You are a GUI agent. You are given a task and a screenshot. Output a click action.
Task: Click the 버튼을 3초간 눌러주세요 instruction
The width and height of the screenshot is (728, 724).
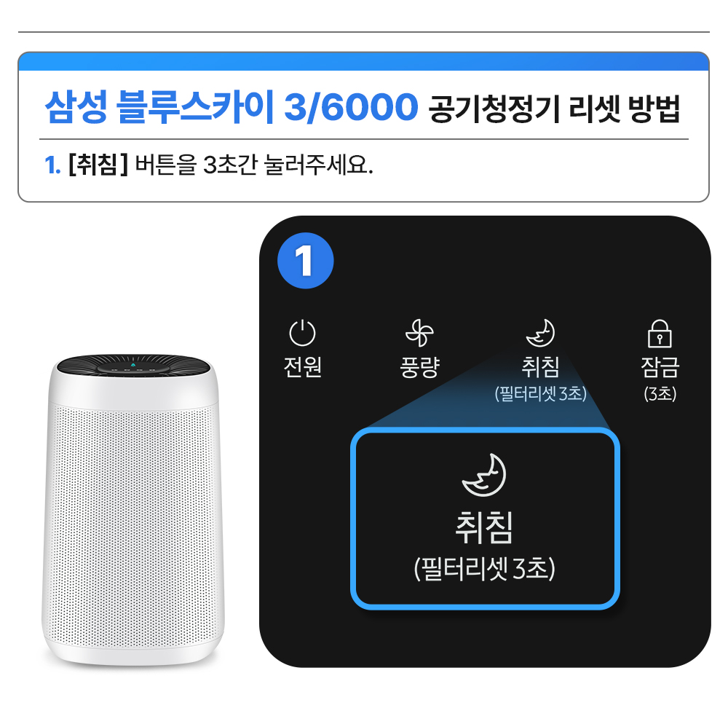[x=254, y=165]
